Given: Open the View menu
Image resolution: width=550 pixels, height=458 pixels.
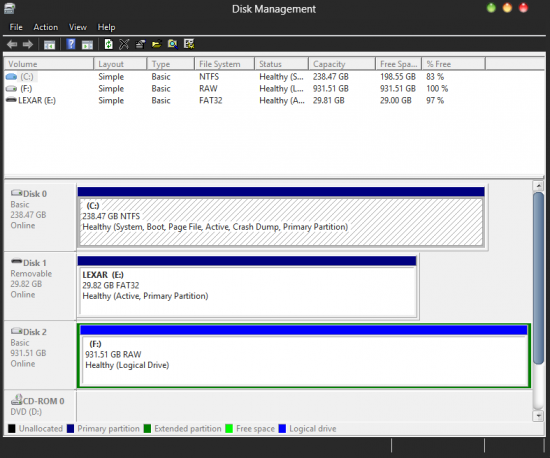Looking at the screenshot, I should point(78,27).
